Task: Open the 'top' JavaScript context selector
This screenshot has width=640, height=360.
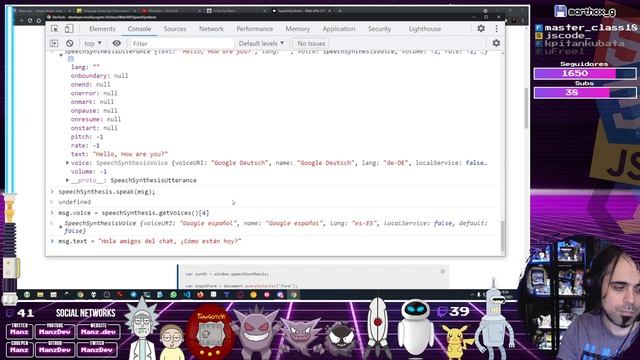Action: coord(93,43)
